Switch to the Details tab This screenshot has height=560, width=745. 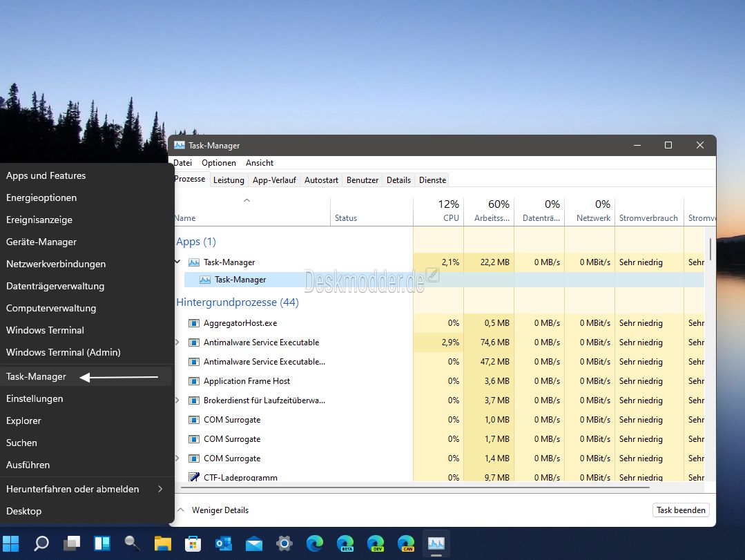pos(398,180)
